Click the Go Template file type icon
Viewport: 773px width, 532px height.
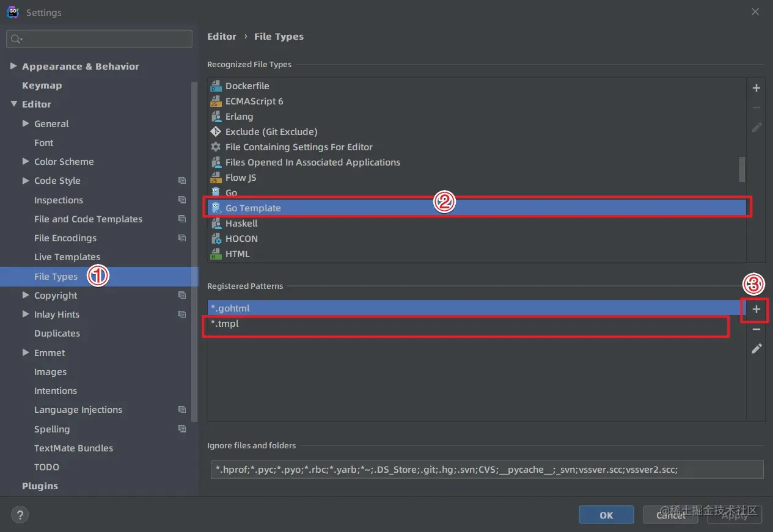click(x=215, y=208)
